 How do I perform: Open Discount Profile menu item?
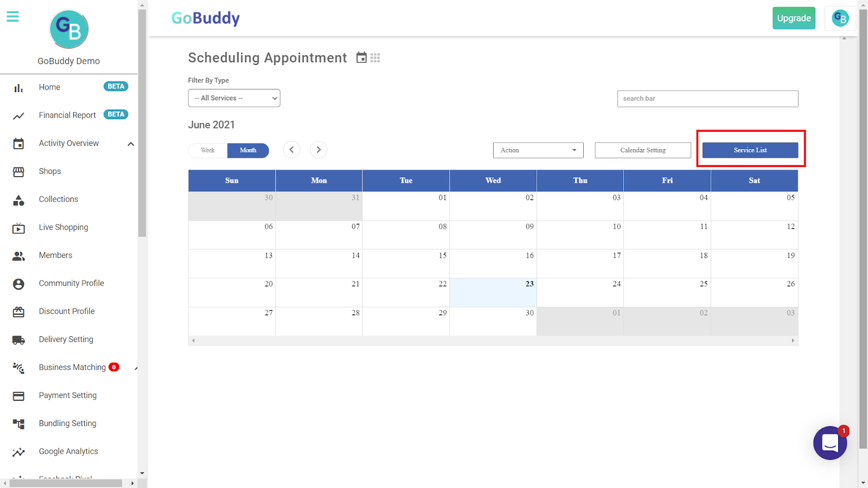tap(67, 311)
